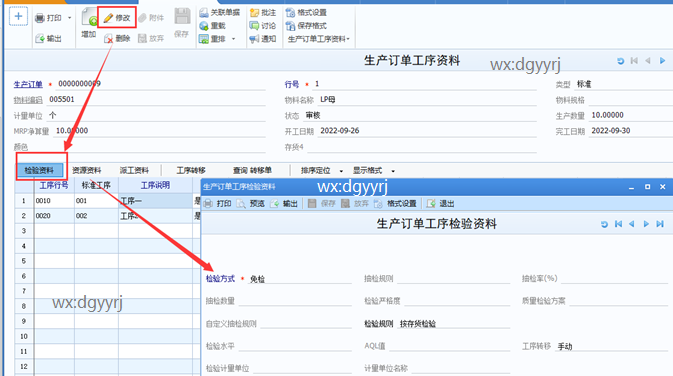Image resolution: width=673 pixels, height=376 pixels.
Task: Click the 工序转移 field showing 手动
Action: click(x=611, y=346)
